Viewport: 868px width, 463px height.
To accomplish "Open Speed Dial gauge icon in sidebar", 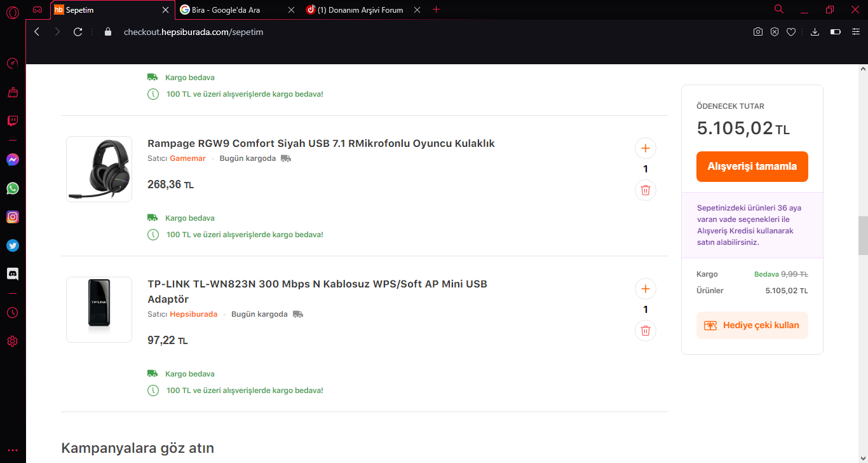I will point(12,64).
